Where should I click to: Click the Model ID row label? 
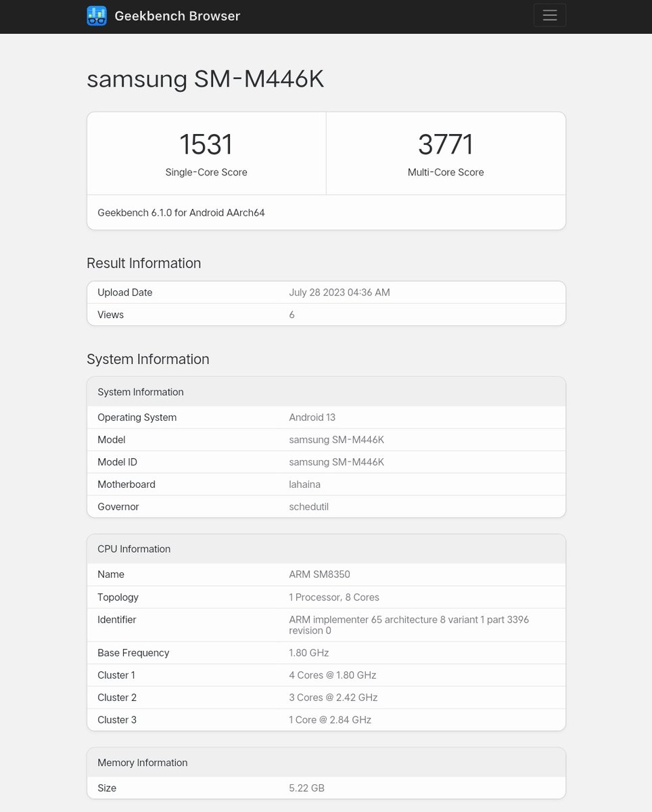[x=117, y=462]
